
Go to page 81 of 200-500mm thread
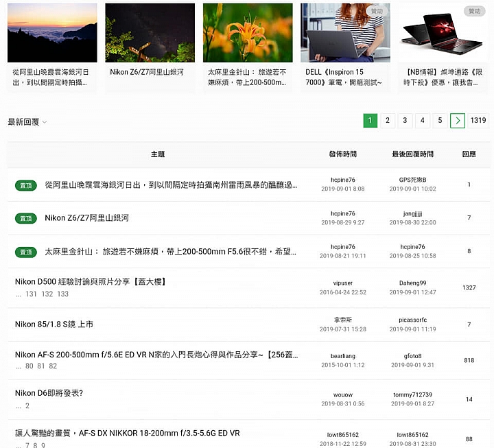[x=41, y=366]
